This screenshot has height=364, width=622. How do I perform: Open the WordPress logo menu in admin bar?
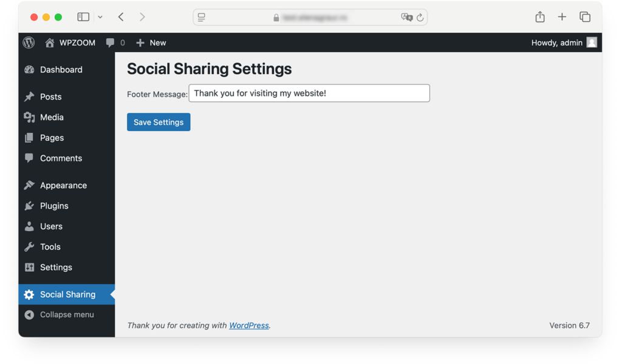point(28,42)
